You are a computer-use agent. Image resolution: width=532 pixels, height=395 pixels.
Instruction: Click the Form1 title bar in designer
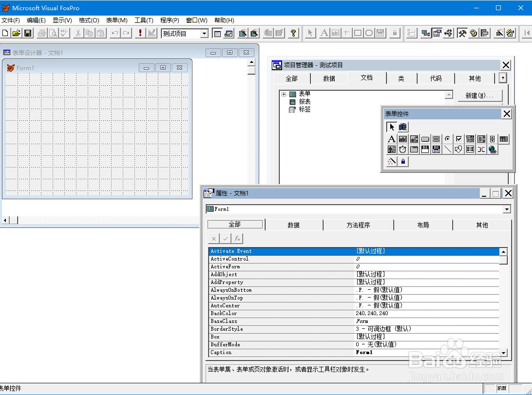click(x=97, y=68)
